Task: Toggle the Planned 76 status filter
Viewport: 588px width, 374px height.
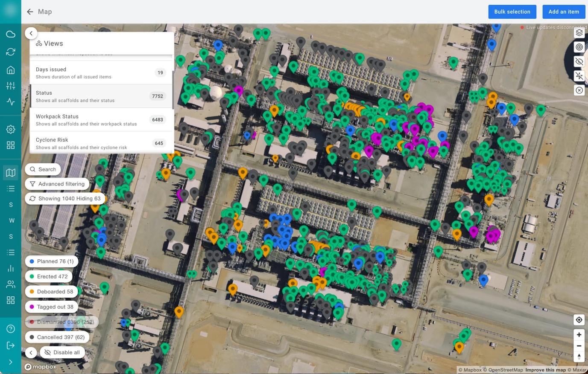Action: click(52, 261)
